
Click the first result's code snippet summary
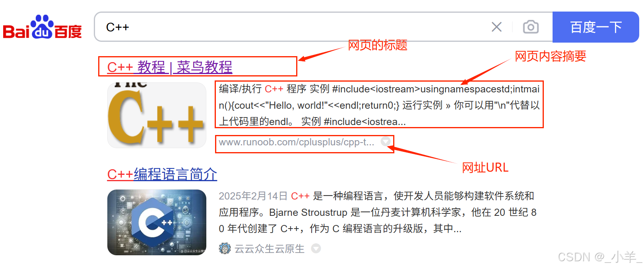click(x=379, y=105)
